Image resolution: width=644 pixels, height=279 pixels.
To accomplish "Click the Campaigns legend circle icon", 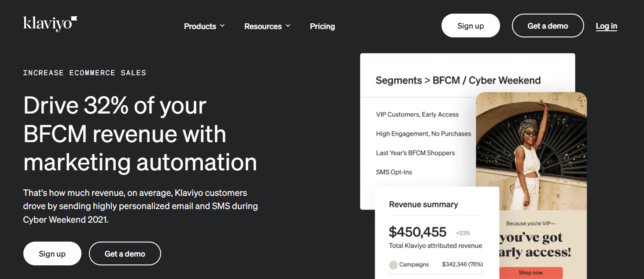I will pyautogui.click(x=393, y=265).
